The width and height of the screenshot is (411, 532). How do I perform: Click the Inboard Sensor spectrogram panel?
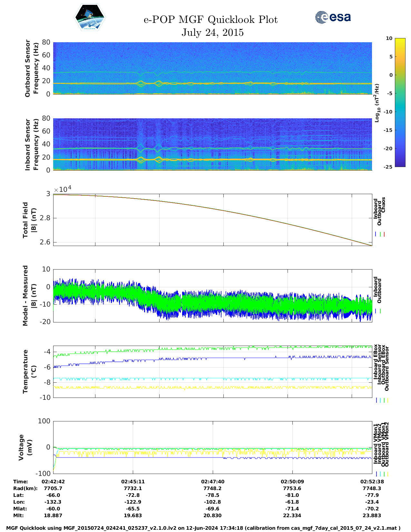(212, 144)
